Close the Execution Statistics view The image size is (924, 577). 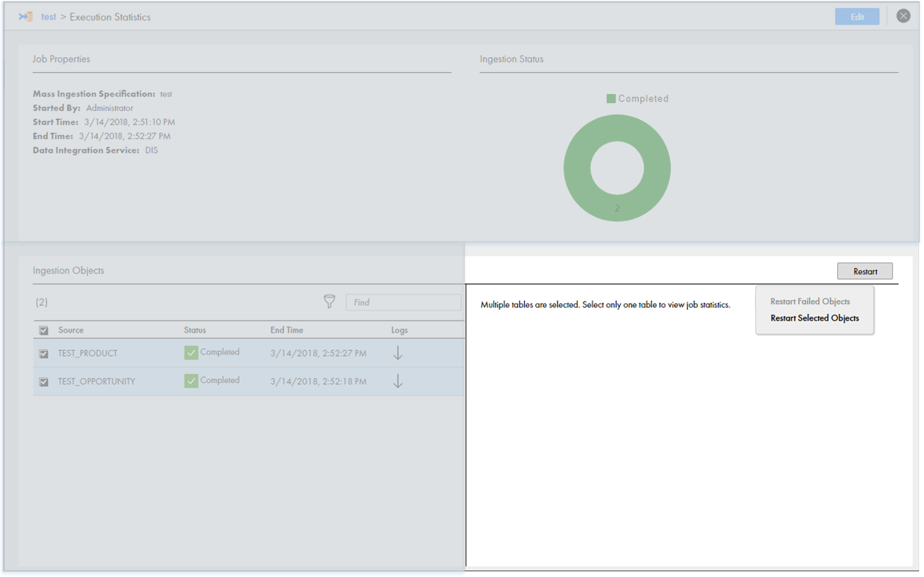903,16
